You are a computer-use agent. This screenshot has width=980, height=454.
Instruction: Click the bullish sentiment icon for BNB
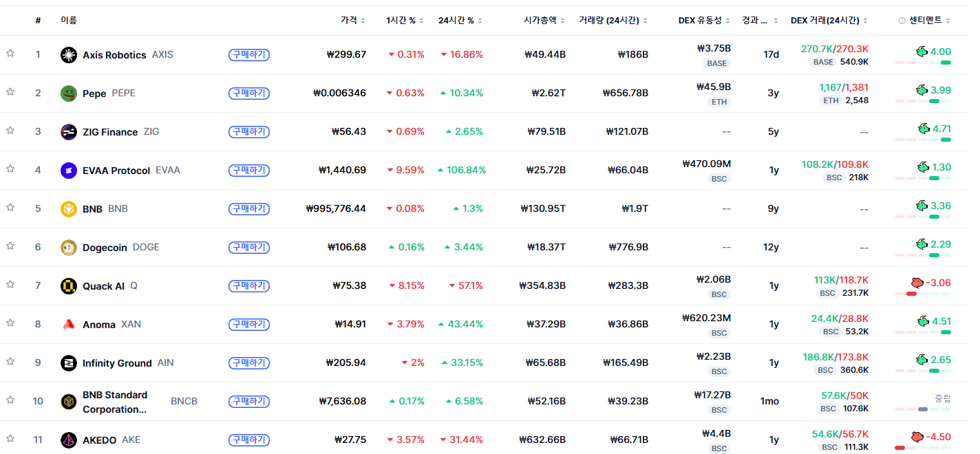pos(922,205)
